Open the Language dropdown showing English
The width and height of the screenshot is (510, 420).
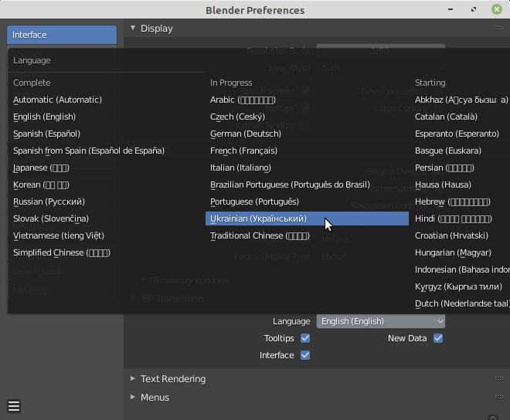click(x=381, y=321)
